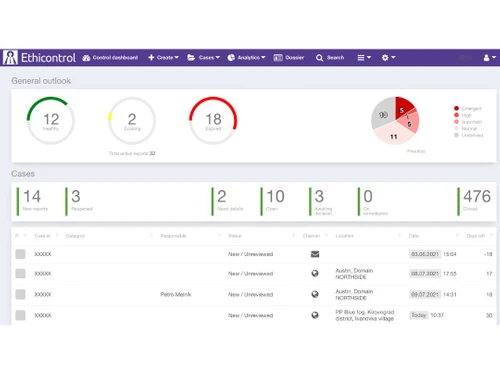The image size is (500, 375).
Task: Toggle the Normal legend color dot
Action: click(456, 128)
